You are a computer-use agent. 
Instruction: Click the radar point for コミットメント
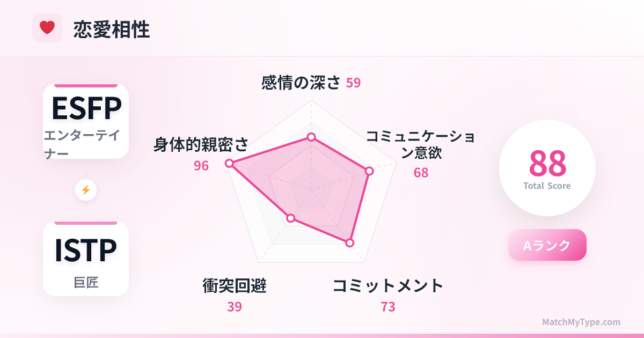tap(350, 243)
